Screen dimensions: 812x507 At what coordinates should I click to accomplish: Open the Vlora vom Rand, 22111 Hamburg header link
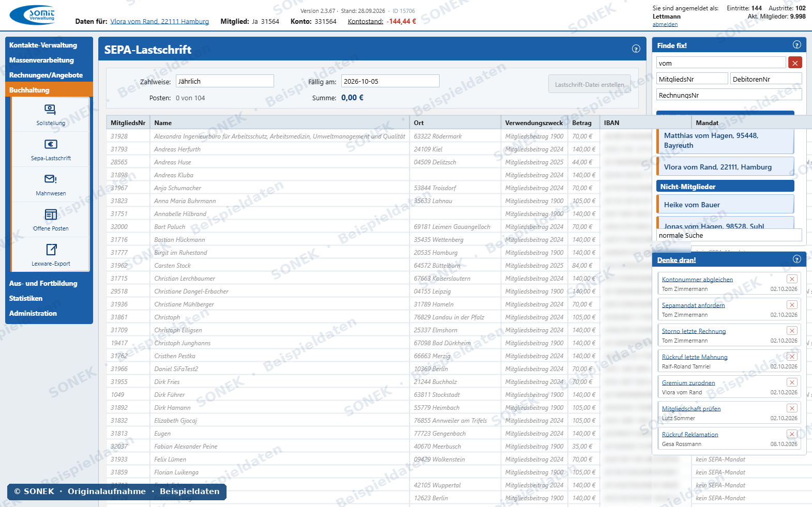click(x=160, y=21)
